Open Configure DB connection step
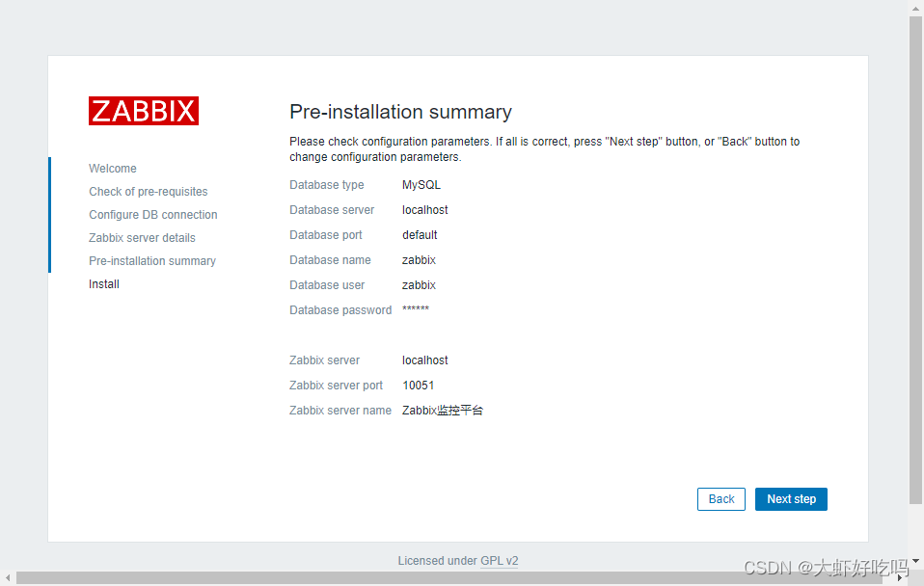Screen dimensions: 924x586 click(153, 214)
